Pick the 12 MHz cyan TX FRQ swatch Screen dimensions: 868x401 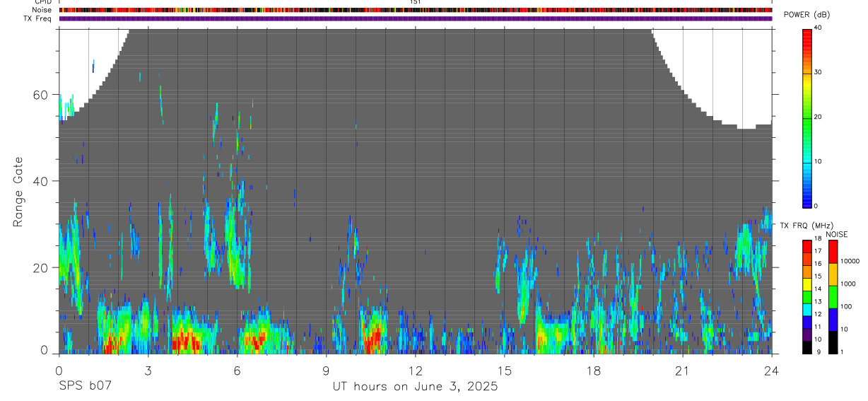click(x=807, y=310)
